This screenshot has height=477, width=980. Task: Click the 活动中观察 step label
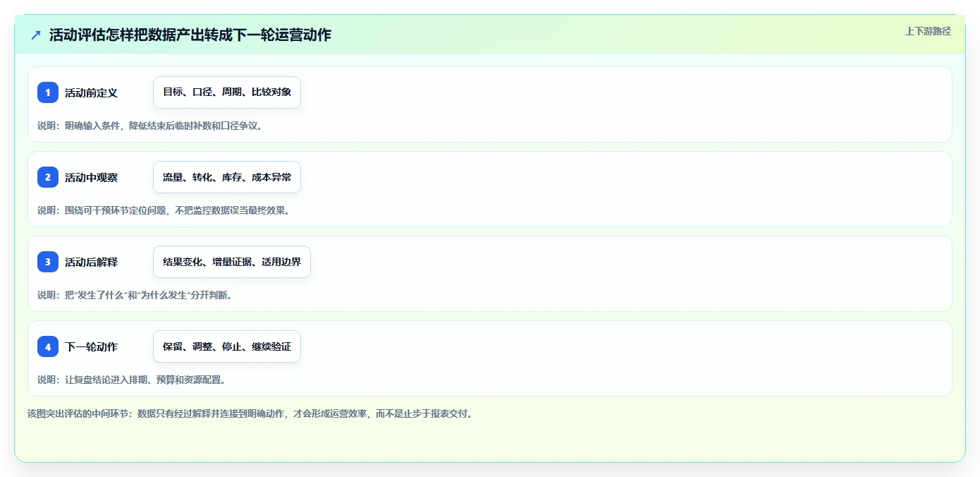(x=91, y=177)
